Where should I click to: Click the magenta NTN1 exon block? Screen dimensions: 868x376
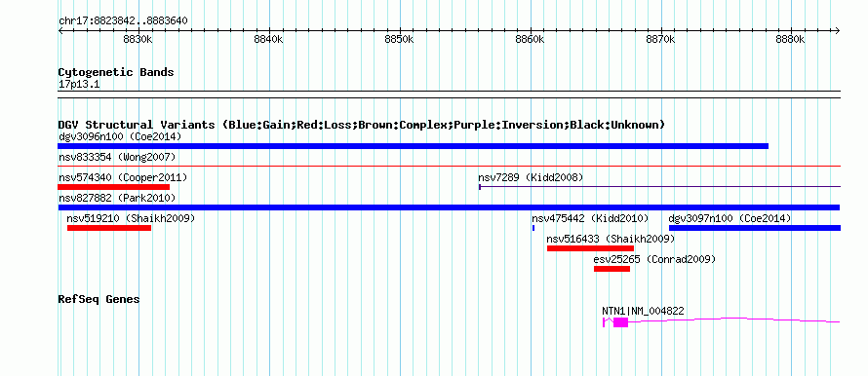620,322
